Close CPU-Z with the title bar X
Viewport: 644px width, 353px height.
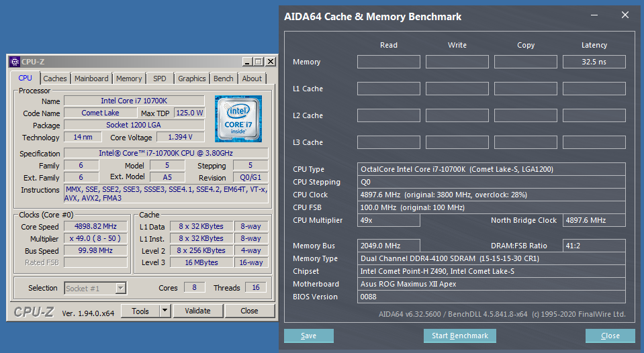[x=270, y=62]
